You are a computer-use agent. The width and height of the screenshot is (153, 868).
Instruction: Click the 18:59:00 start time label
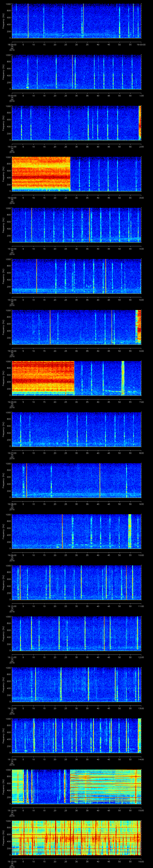tap(12, 44)
